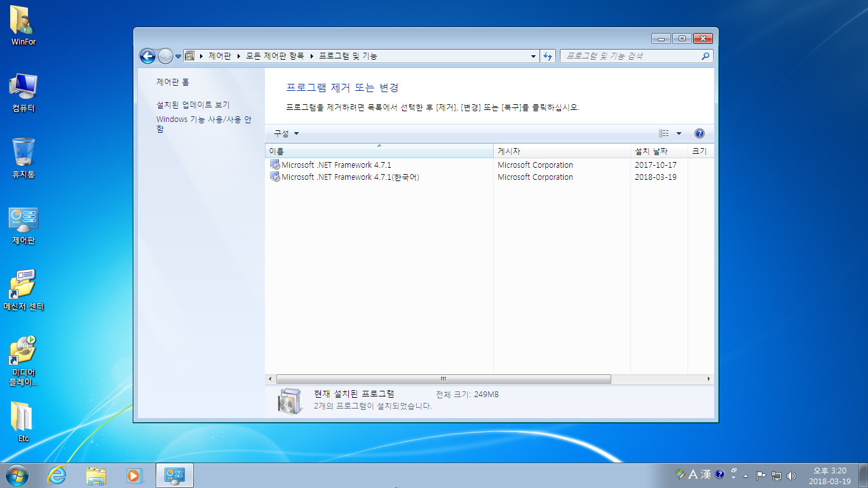Minimize the Programs and Features window
The image size is (868, 488).
click(x=661, y=39)
